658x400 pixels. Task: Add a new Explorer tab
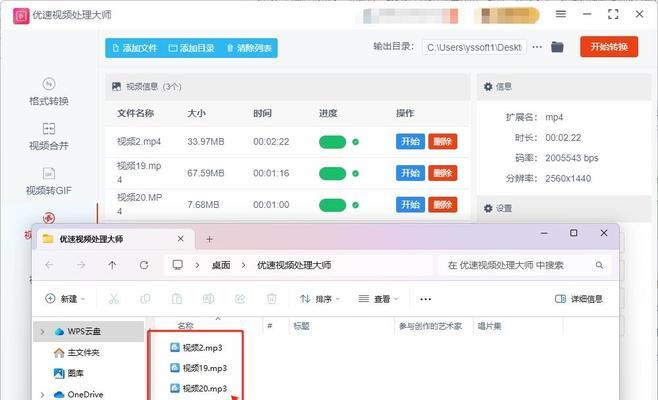tap(209, 239)
